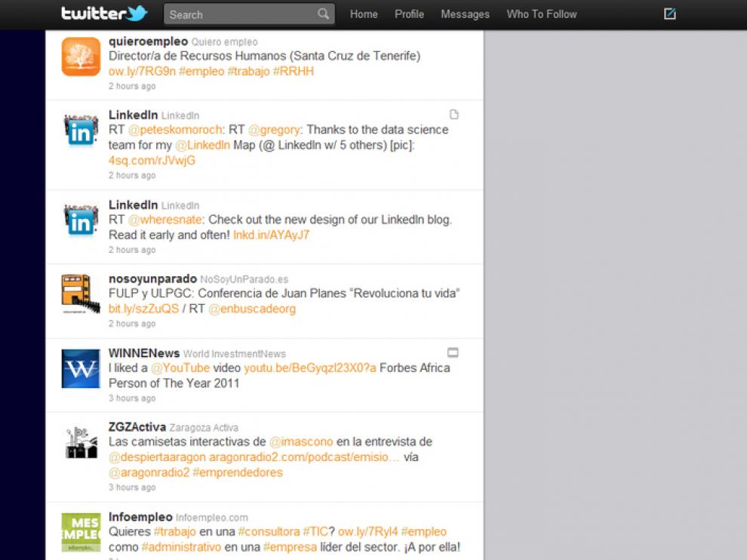Open the @aragonradio2 mention
The height and width of the screenshot is (560, 747).
point(149,472)
